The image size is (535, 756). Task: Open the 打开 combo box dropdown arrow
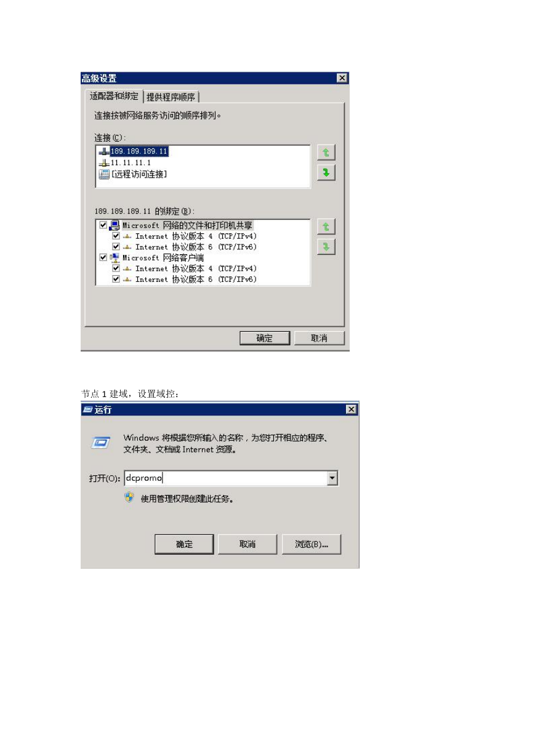click(332, 478)
